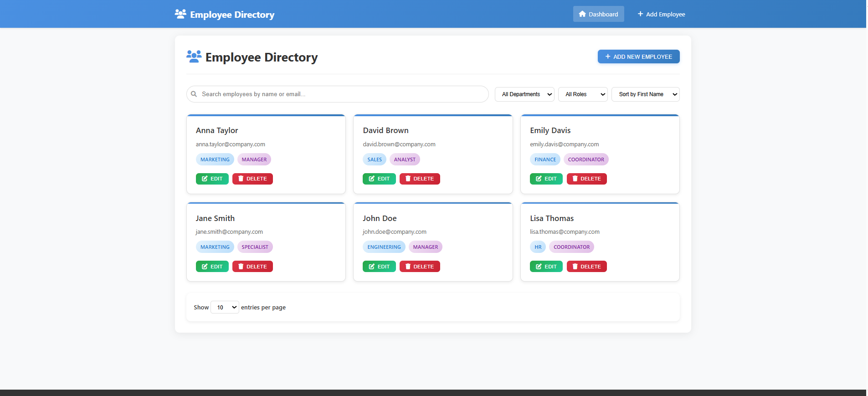Click the name Lisa Thomas

pos(552,218)
